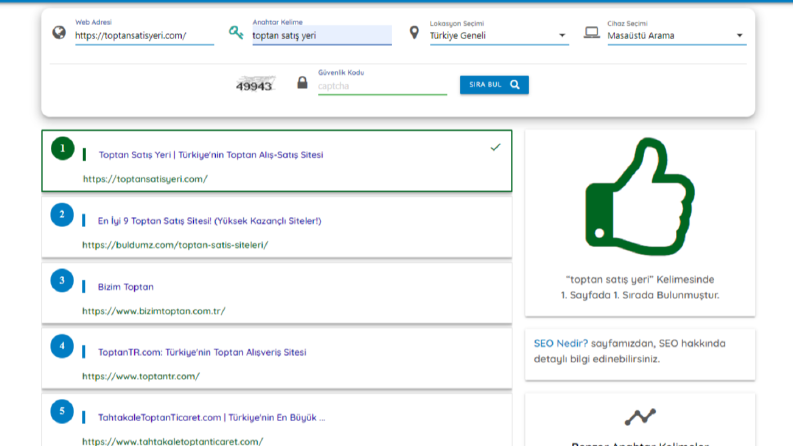
Task: Click URL https://toptansatisyeri.com/ in result 1
Action: point(146,179)
